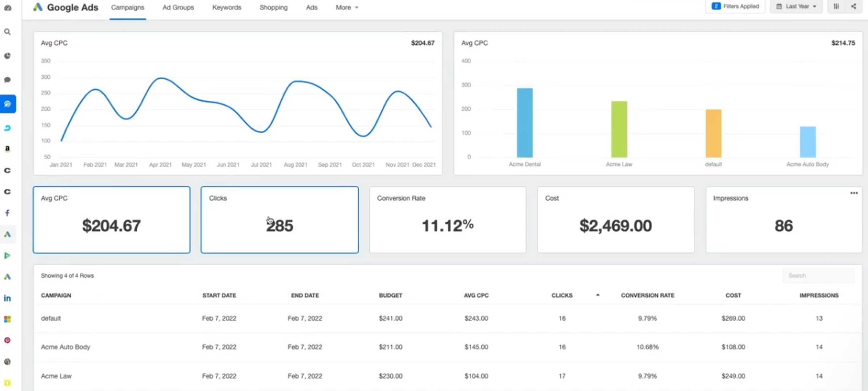Open the LinkedIn integration sidebar icon
Viewport: 868px width, 391px height.
[7, 298]
